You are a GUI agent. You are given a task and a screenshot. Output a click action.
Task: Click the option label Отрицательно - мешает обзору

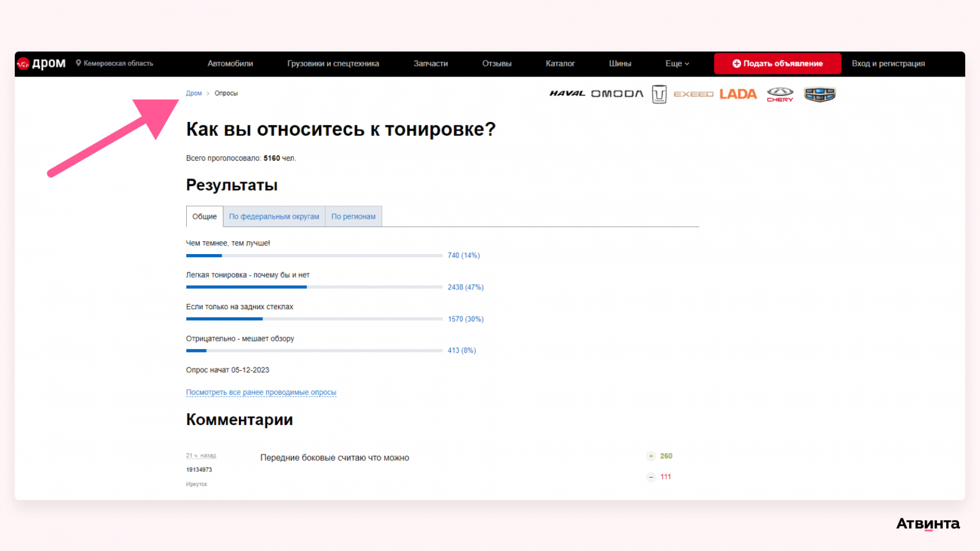pyautogui.click(x=240, y=339)
